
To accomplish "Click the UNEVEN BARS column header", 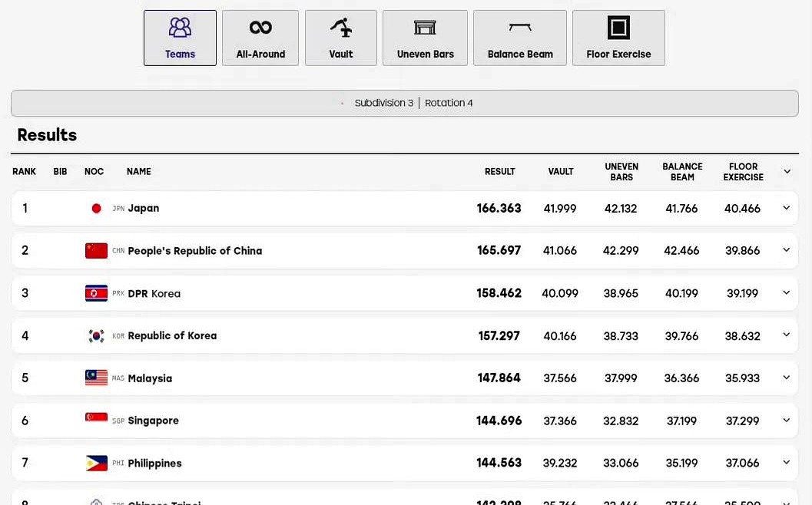I will [x=621, y=172].
